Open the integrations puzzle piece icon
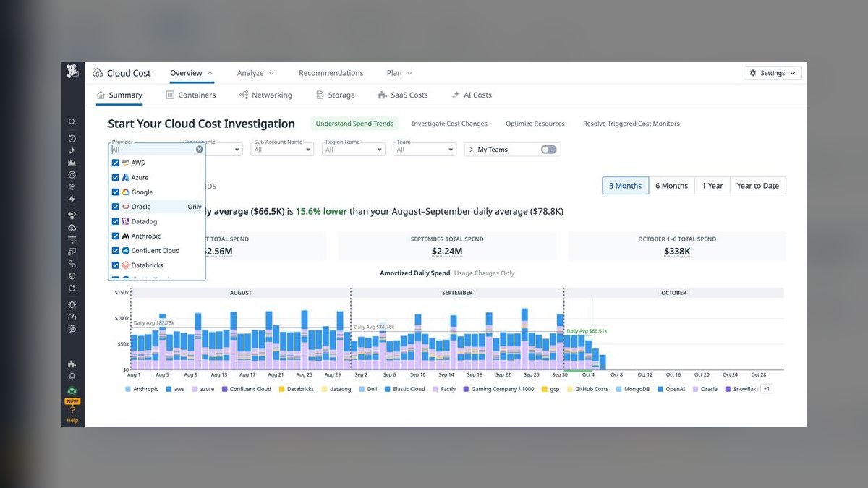The image size is (868, 488). [x=72, y=364]
